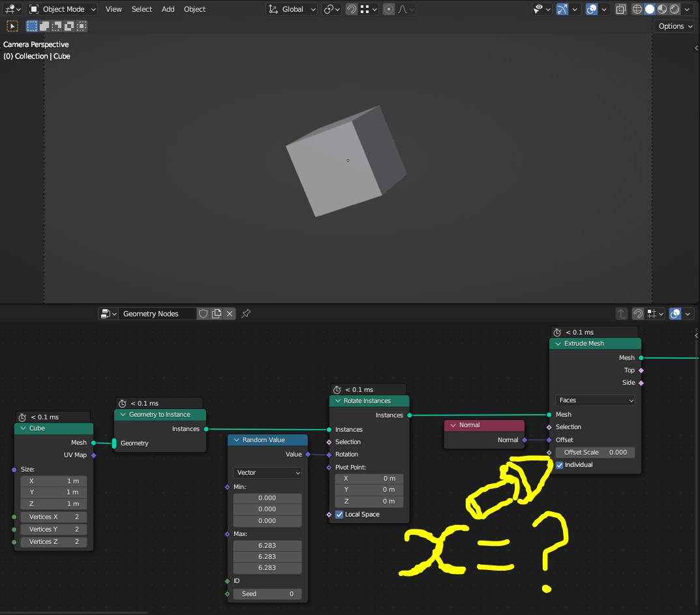Screen dimensions: 700x615
Task: Toggle X-ray mode
Action: [620, 9]
